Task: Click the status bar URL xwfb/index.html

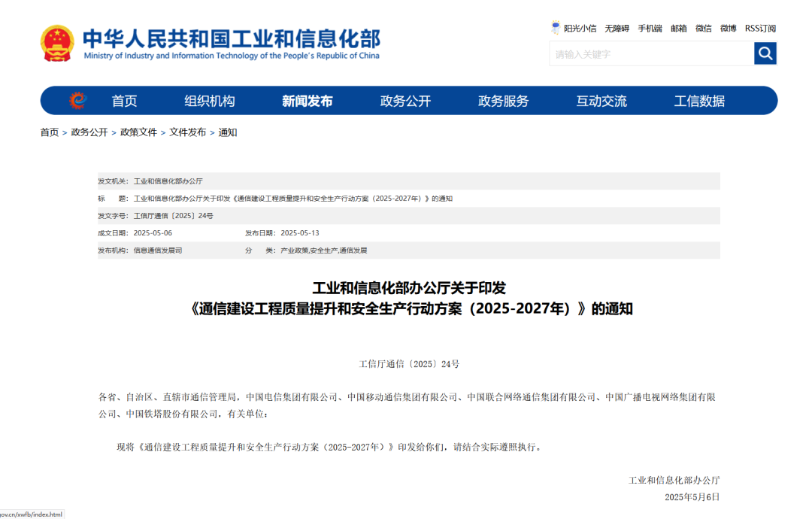Action: pos(31,514)
